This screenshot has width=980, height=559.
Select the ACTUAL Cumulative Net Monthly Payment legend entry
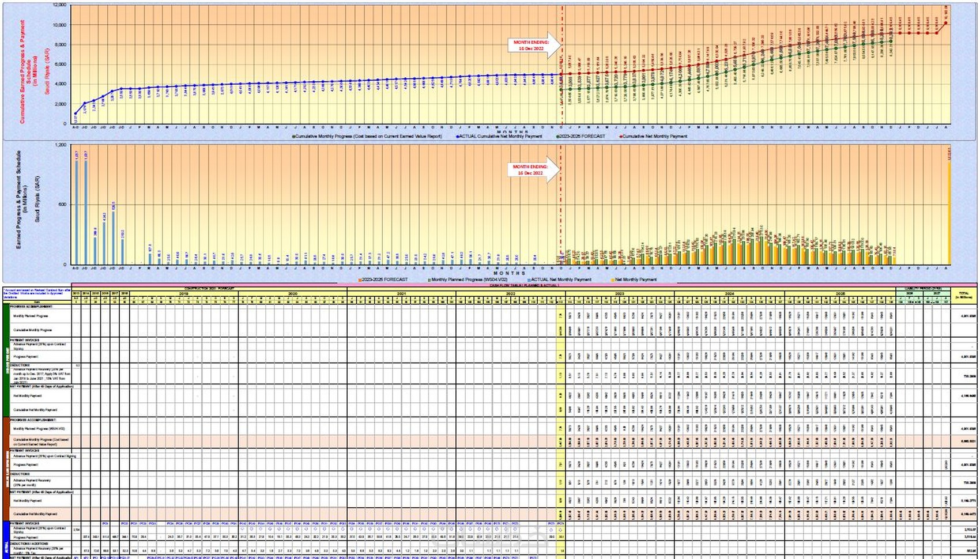click(x=499, y=137)
